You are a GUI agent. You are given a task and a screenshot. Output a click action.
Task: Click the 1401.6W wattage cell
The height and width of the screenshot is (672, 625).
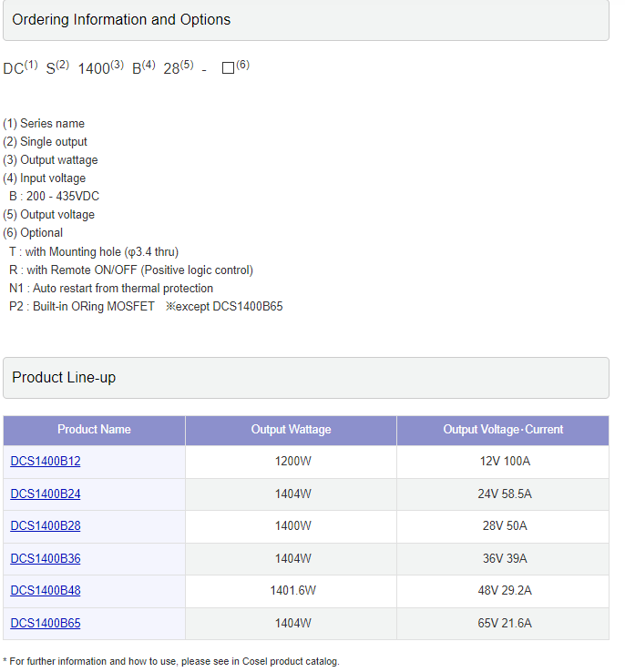292,591
